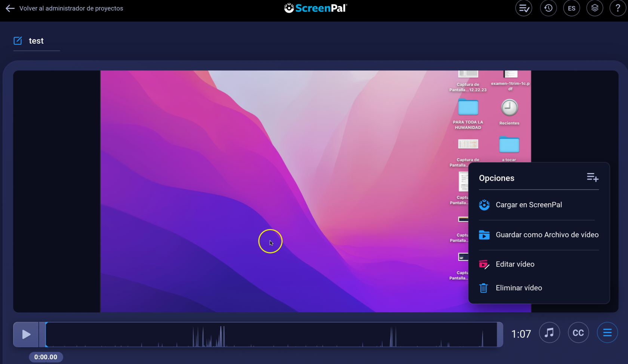Open the history clock icon in header
The height and width of the screenshot is (364, 628).
(x=548, y=8)
